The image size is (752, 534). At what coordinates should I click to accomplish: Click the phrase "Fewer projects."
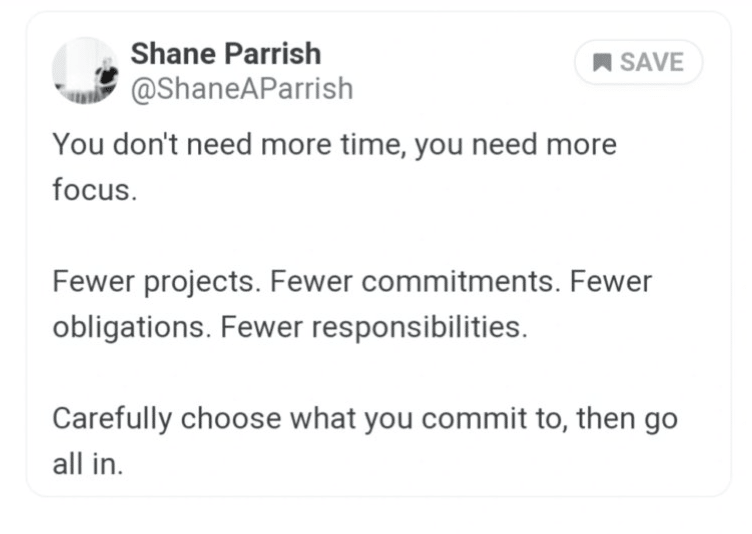coord(157,282)
